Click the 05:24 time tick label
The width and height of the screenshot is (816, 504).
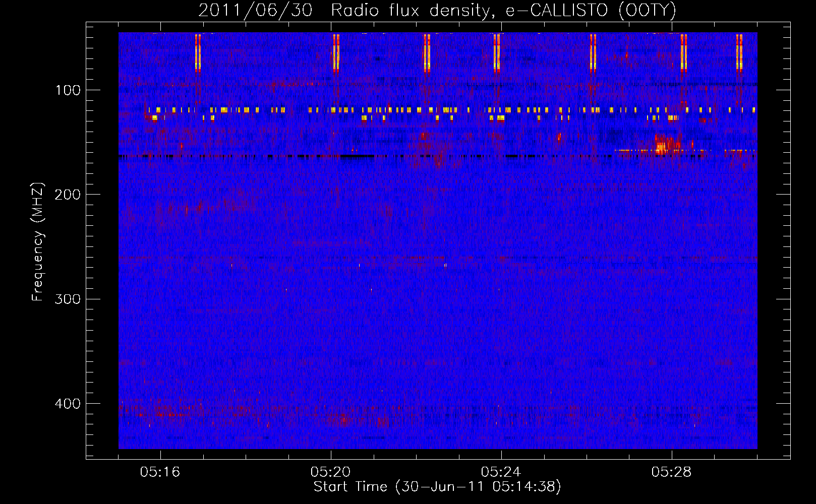(x=501, y=472)
